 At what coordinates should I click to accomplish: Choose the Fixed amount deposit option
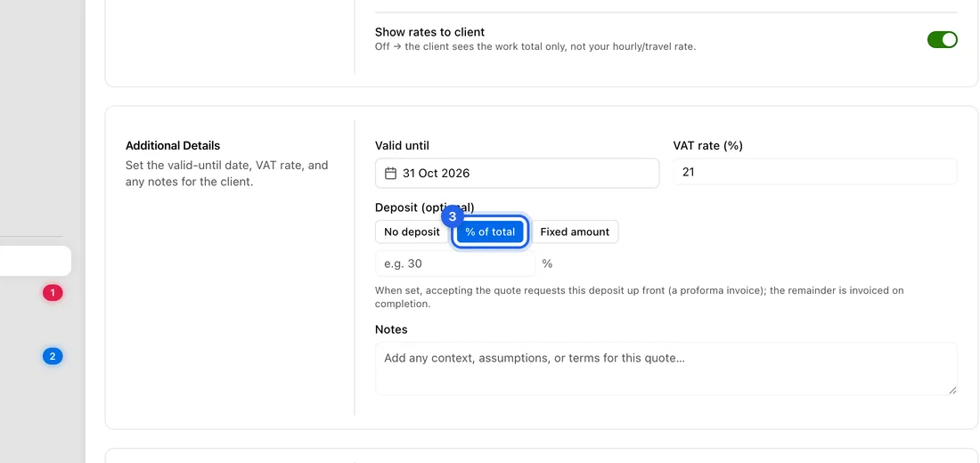pyautogui.click(x=575, y=231)
